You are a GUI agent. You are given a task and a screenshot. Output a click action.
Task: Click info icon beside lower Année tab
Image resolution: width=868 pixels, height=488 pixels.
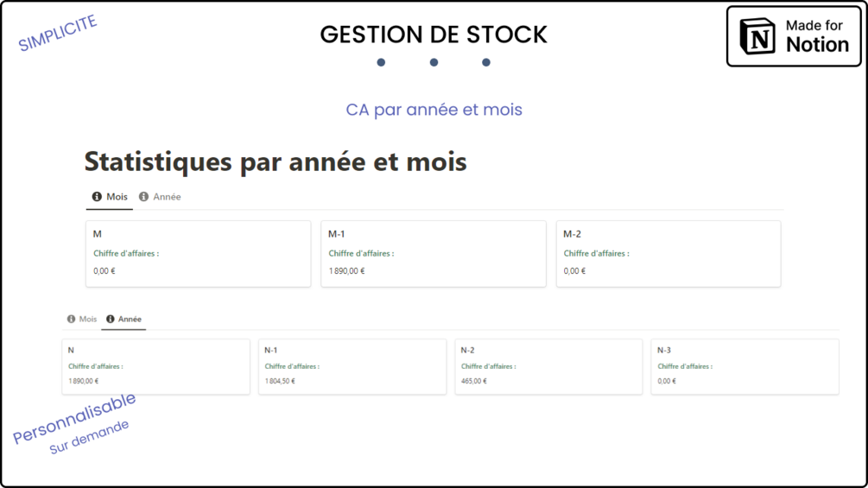pyautogui.click(x=110, y=320)
